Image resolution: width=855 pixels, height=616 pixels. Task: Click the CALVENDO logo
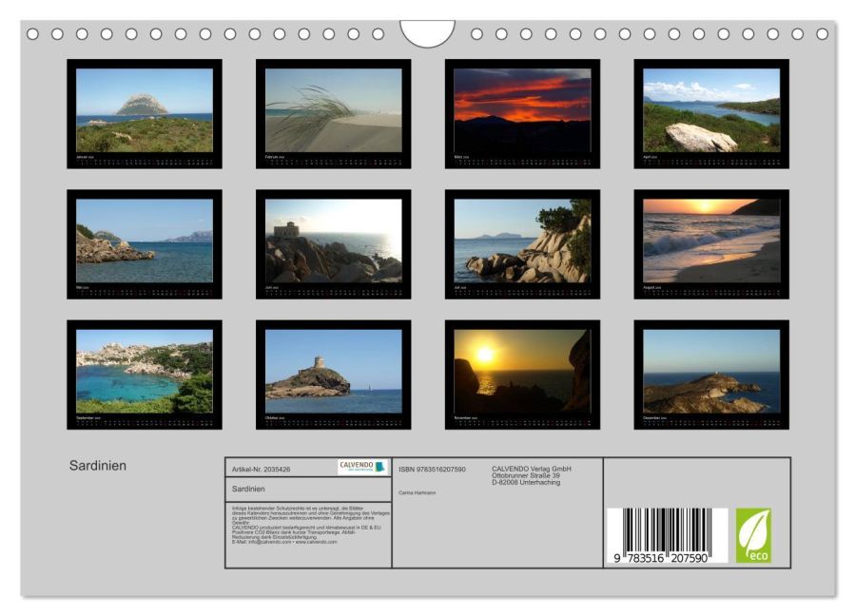[x=362, y=467]
